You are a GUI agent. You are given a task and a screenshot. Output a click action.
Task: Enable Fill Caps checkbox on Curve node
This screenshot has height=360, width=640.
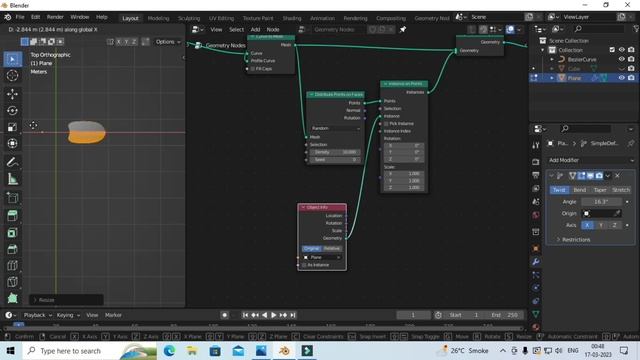coord(253,69)
